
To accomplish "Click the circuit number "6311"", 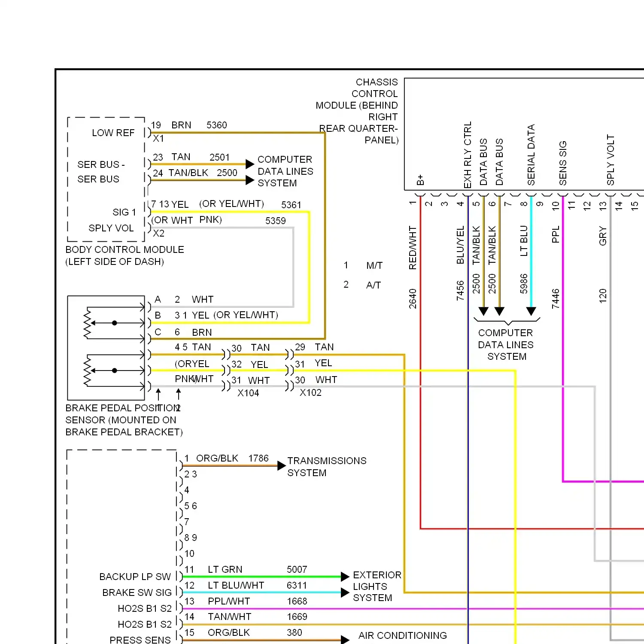I will (297, 585).
